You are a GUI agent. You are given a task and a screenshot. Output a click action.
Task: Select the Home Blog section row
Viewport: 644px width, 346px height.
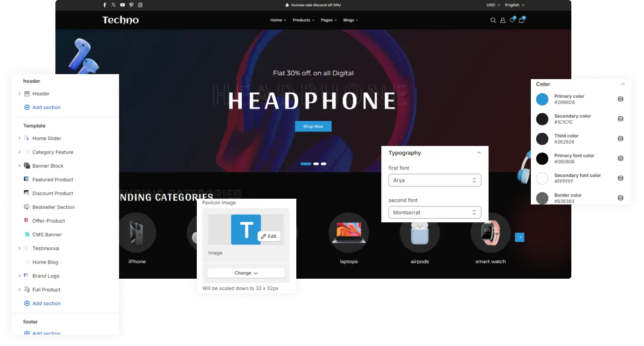65,262
